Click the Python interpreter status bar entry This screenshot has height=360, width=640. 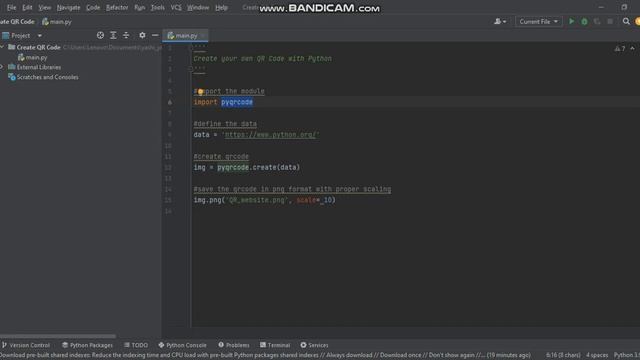pyautogui.click(x=627, y=355)
